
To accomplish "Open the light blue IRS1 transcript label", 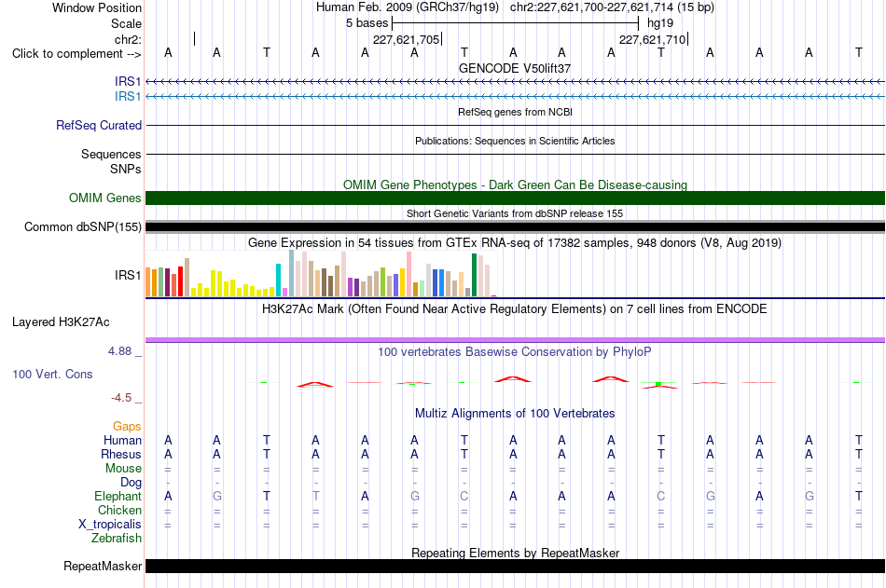I will [x=128, y=97].
